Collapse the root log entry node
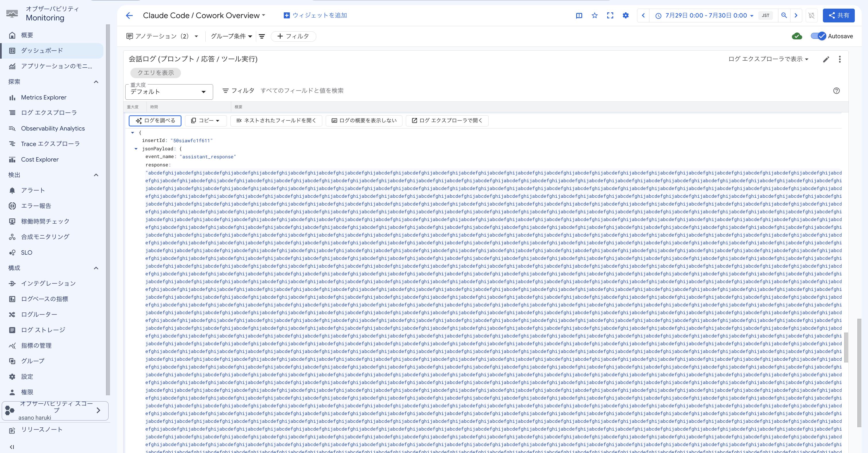 click(133, 133)
